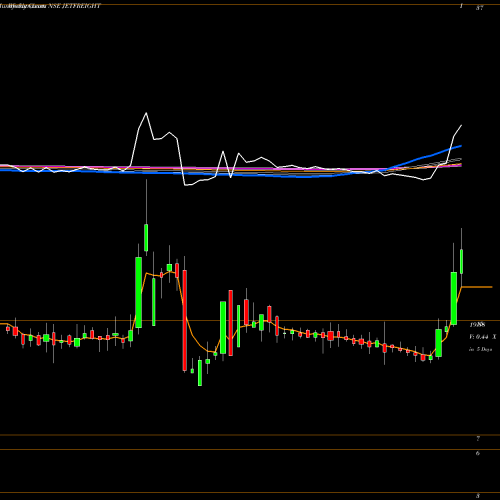500x500 pixels.
Task: Click the price-axis label '6'
Action: coord(478,453)
